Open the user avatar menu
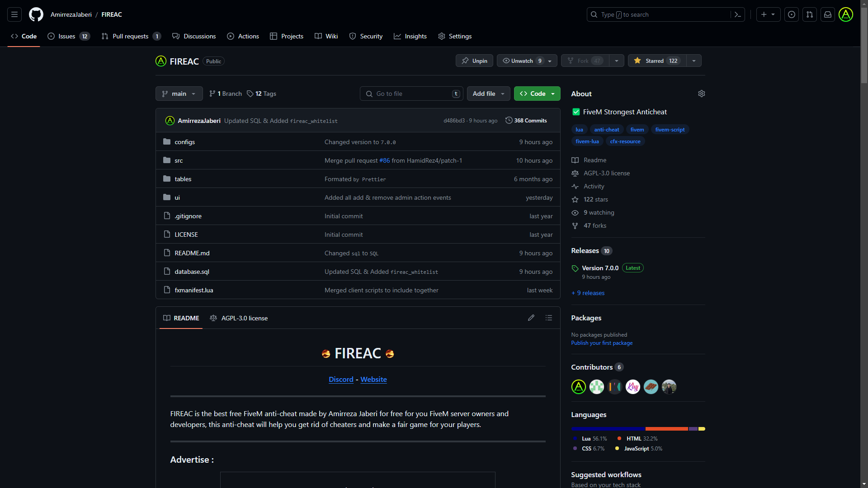Image resolution: width=868 pixels, height=488 pixels. [x=846, y=14]
